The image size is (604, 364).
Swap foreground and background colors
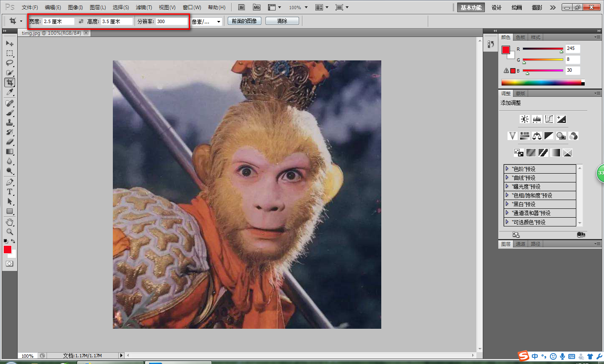pos(13,241)
